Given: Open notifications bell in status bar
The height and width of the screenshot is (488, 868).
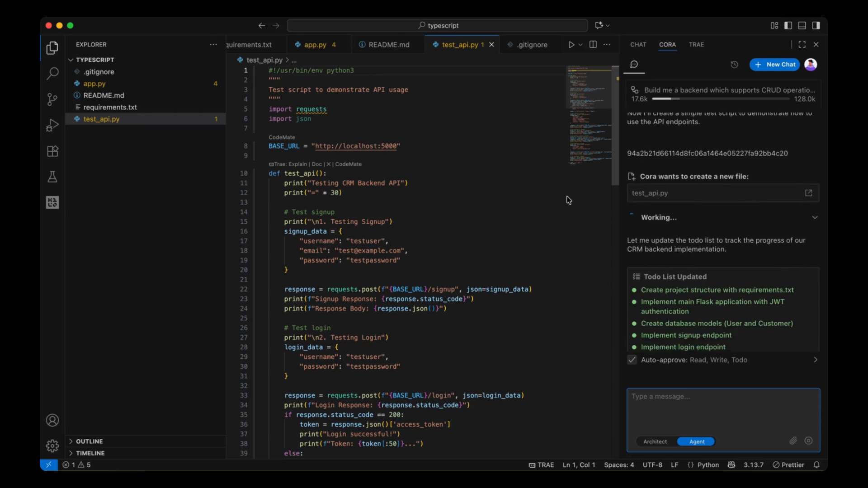Looking at the screenshot, I should [816, 465].
